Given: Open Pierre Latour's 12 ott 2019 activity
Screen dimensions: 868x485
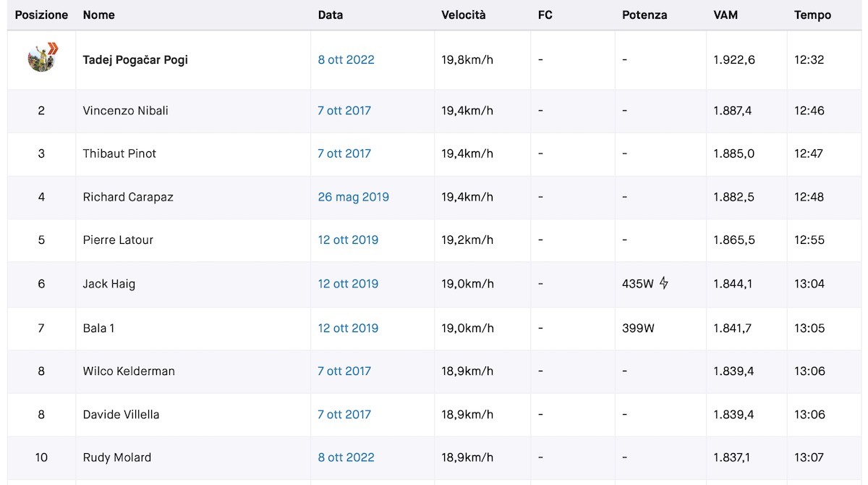Looking at the screenshot, I should [348, 240].
